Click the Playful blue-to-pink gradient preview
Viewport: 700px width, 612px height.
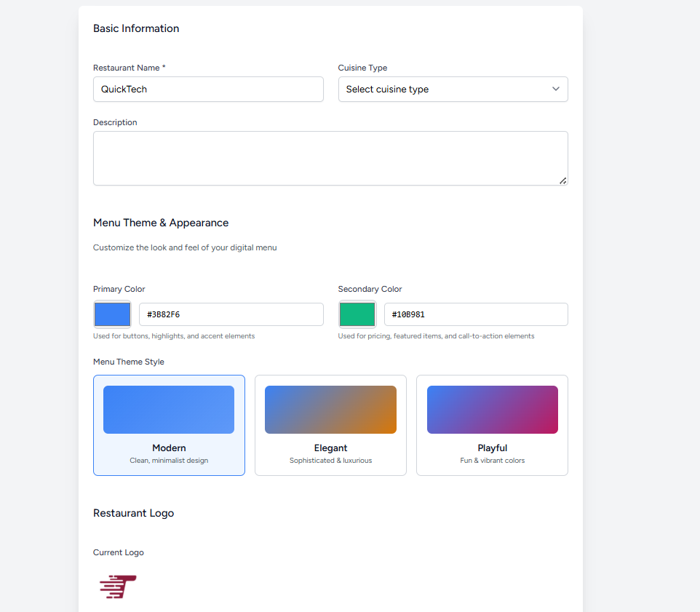(x=492, y=410)
